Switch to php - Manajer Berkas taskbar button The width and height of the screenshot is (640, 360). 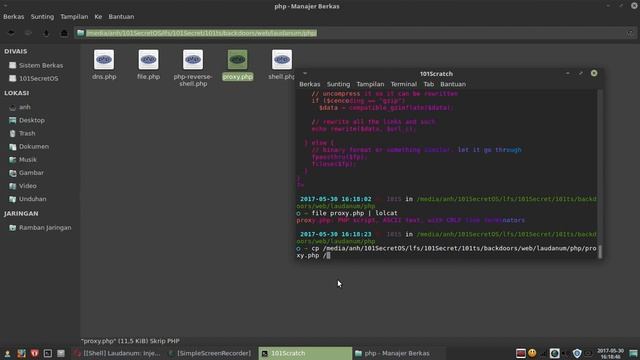pos(398,353)
